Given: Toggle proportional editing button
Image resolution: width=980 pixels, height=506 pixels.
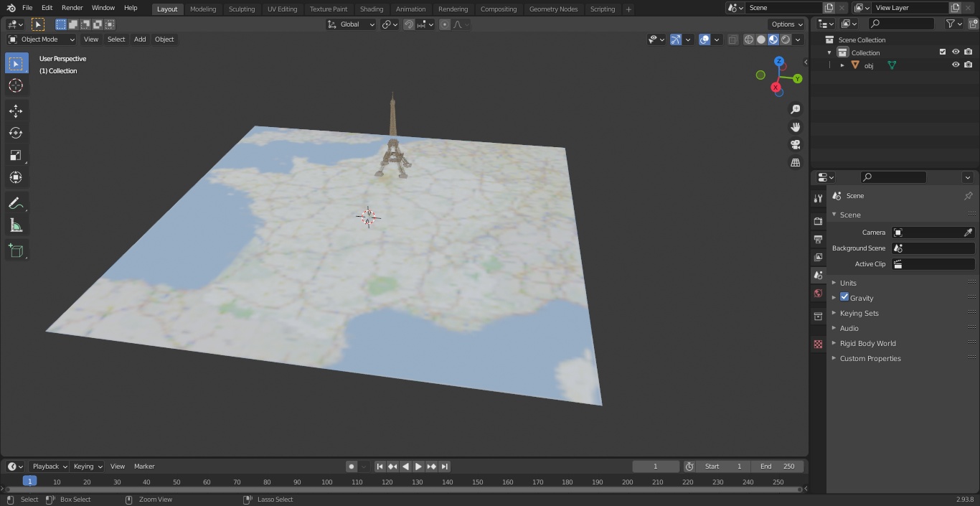Looking at the screenshot, I should click(445, 24).
